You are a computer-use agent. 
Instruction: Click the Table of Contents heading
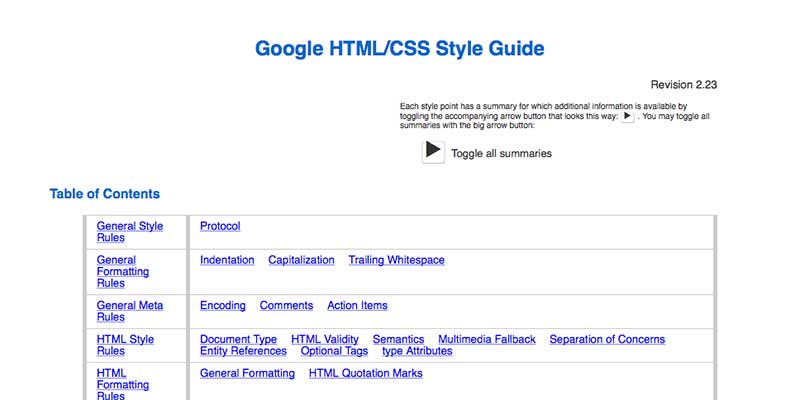coord(105,194)
